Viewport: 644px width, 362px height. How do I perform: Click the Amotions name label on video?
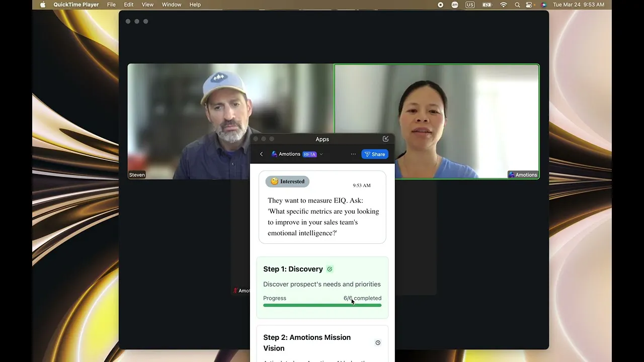click(523, 175)
